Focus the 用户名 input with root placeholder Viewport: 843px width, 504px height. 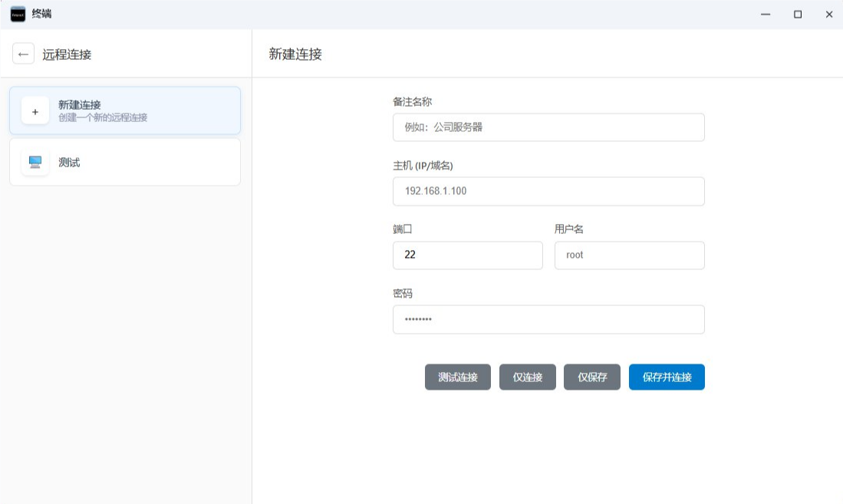tap(629, 255)
